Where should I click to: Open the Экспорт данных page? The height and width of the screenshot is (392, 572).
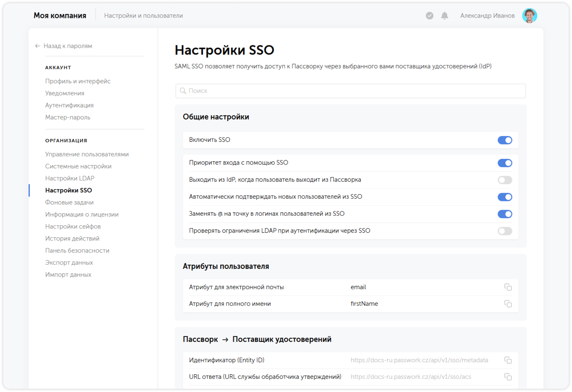pyautogui.click(x=69, y=262)
